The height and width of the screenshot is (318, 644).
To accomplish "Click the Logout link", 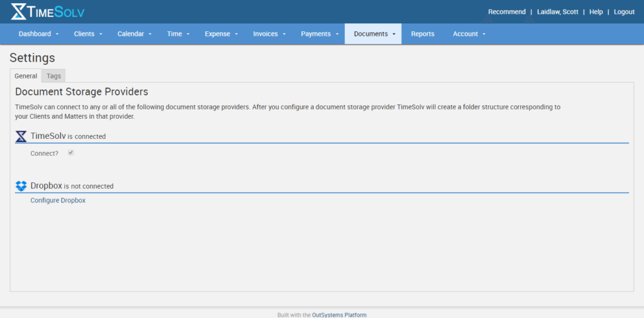I will [x=625, y=12].
